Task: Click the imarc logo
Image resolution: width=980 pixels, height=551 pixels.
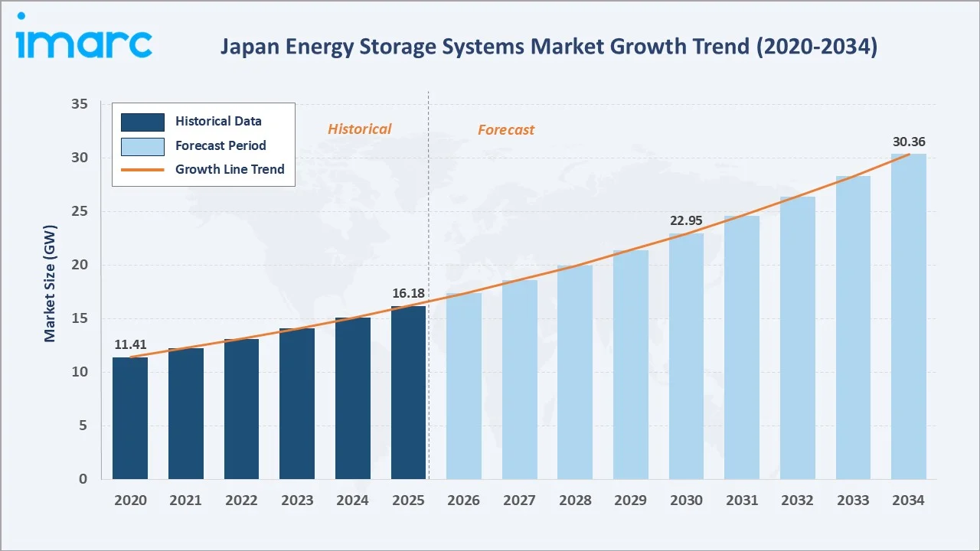Action: coord(83,36)
